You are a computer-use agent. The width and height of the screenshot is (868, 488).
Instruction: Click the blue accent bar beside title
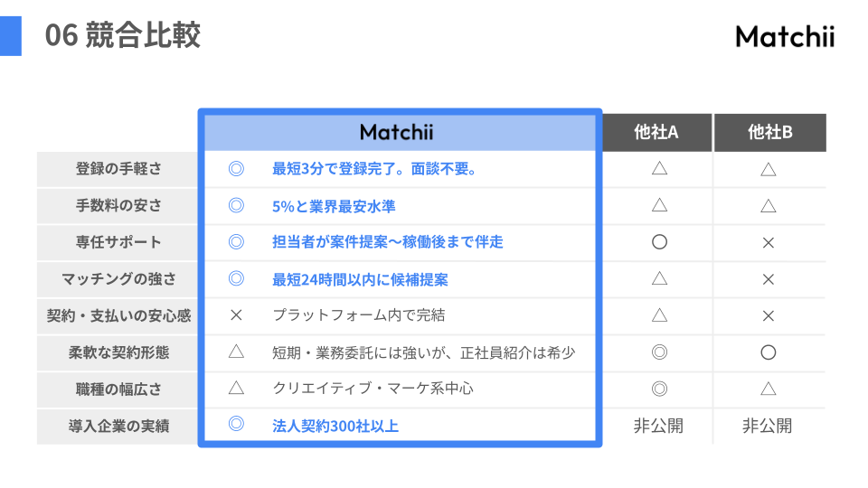click(x=10, y=35)
